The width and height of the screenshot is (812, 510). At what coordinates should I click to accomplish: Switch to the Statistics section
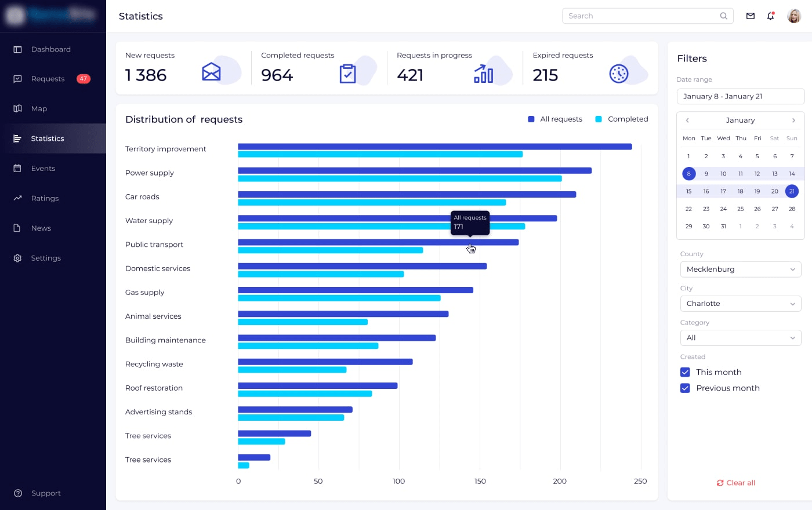[18, 139]
